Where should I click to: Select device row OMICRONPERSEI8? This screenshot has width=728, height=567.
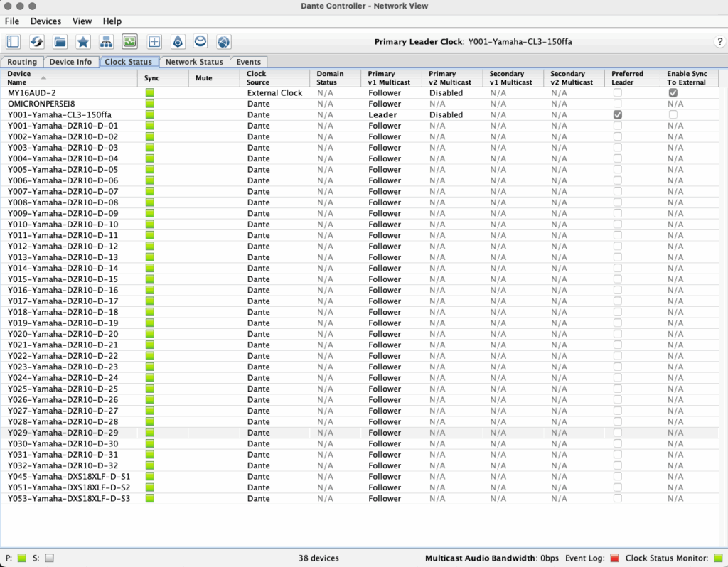pyautogui.click(x=359, y=104)
